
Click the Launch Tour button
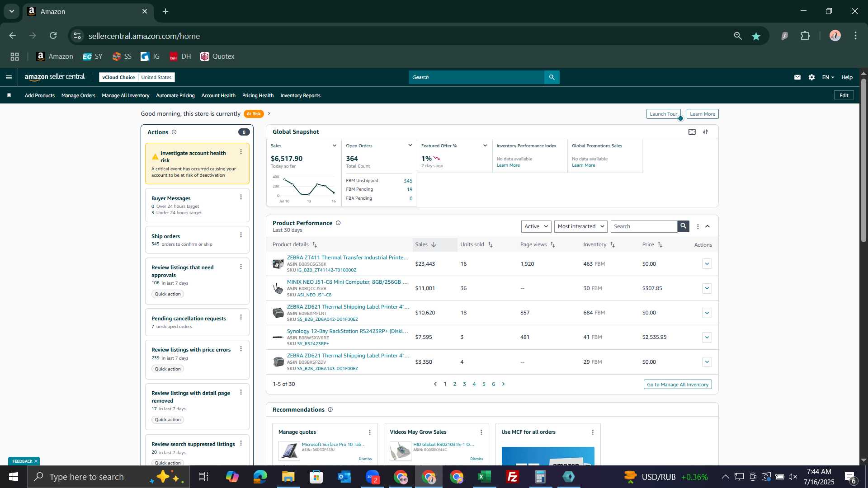(x=663, y=114)
